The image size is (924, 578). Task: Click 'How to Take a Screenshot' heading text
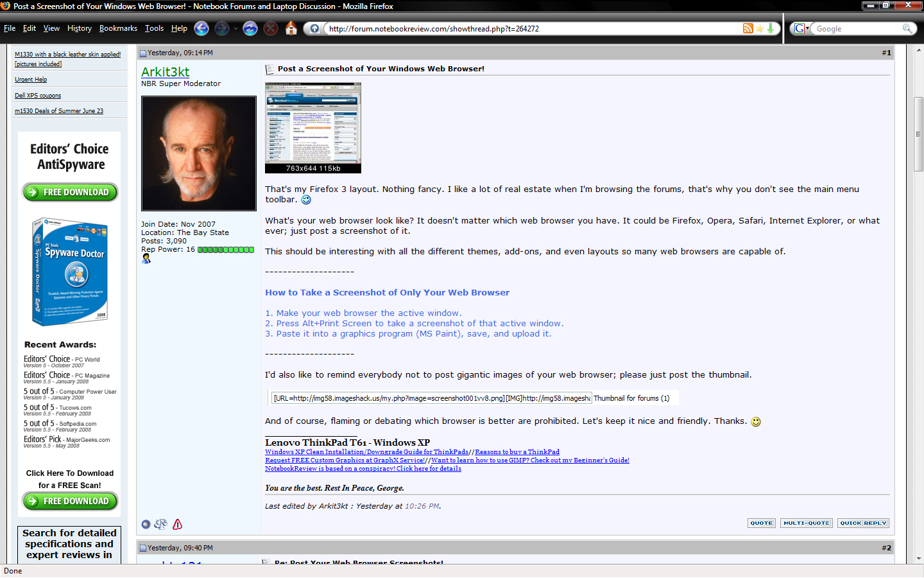[x=387, y=292]
